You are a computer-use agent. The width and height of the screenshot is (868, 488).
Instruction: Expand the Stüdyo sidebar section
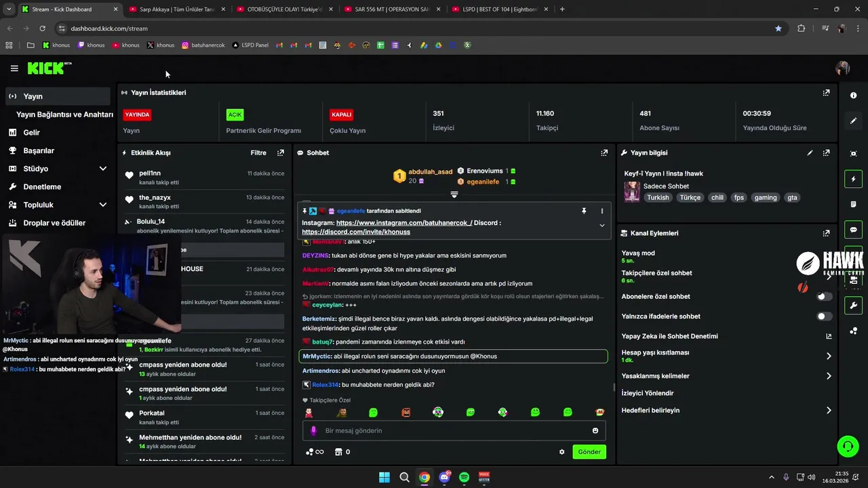[103, 169]
